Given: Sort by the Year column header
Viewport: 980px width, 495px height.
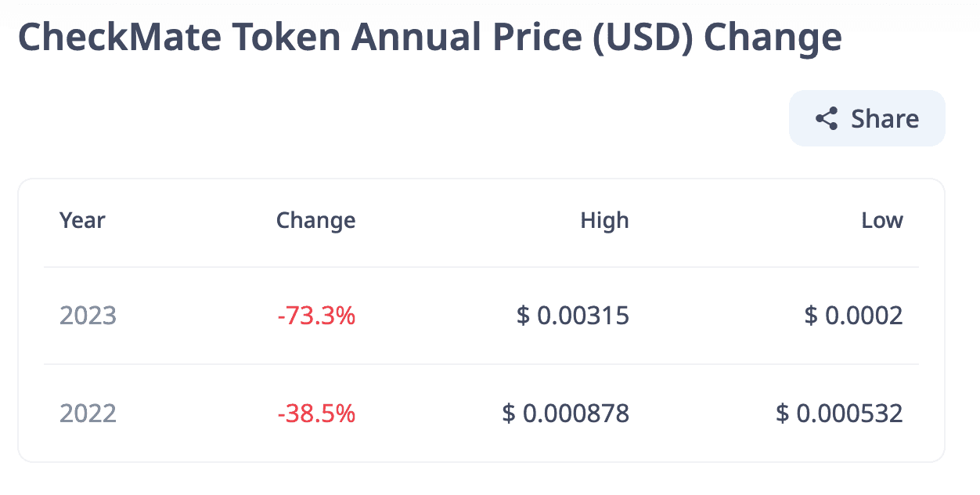Looking at the screenshot, I should coord(82,221).
